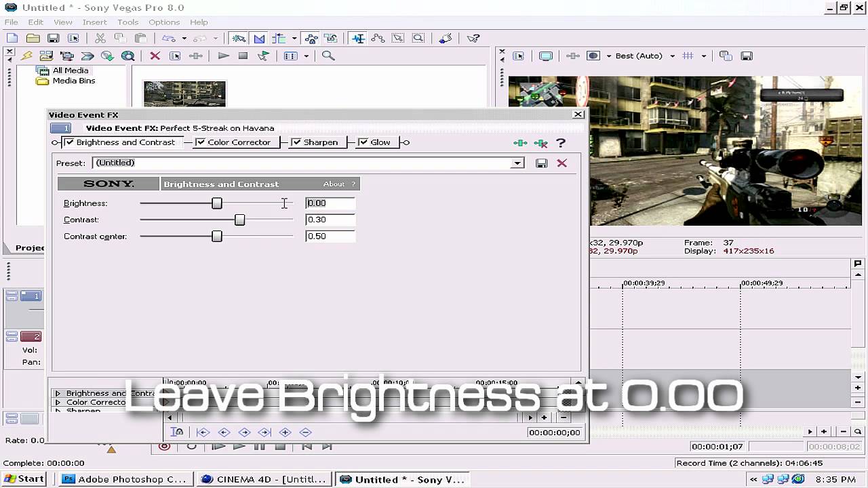Open the Help menu
The image size is (868, 488).
[199, 22]
